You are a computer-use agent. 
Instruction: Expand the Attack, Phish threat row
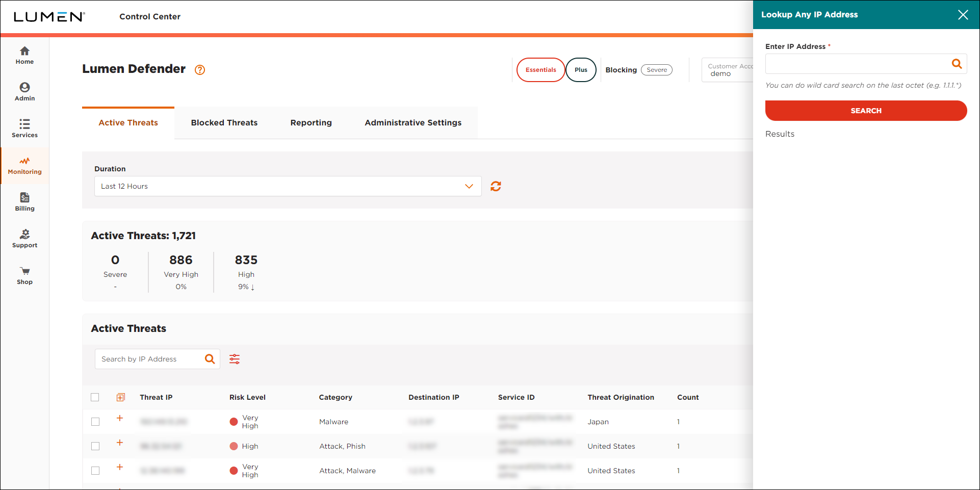pos(120,443)
